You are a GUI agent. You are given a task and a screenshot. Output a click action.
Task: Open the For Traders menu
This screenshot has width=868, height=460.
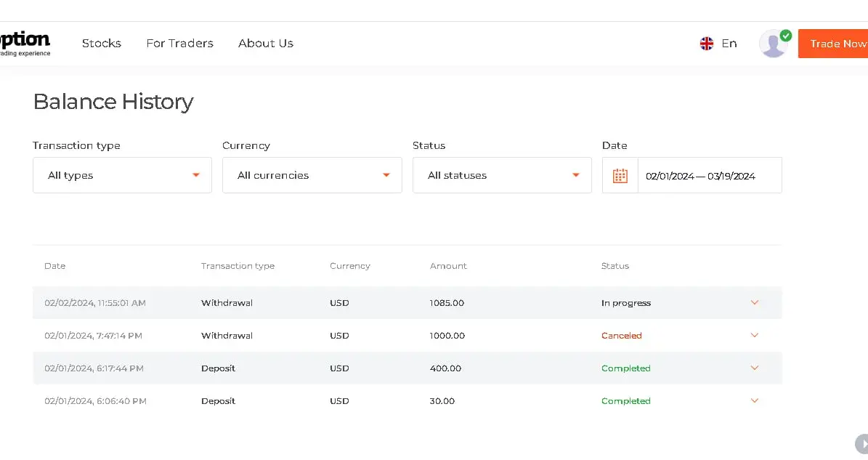point(179,44)
